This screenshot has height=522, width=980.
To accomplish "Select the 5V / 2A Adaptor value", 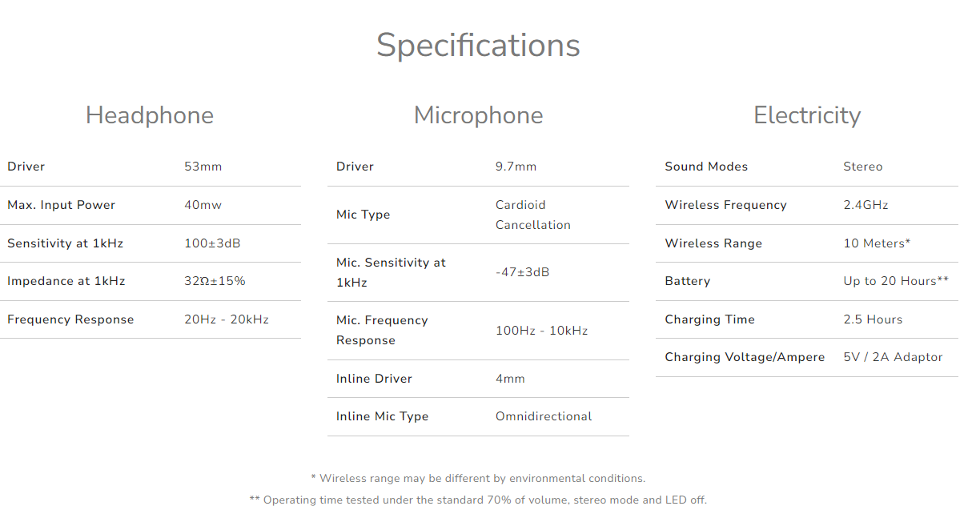I will 893,357.
